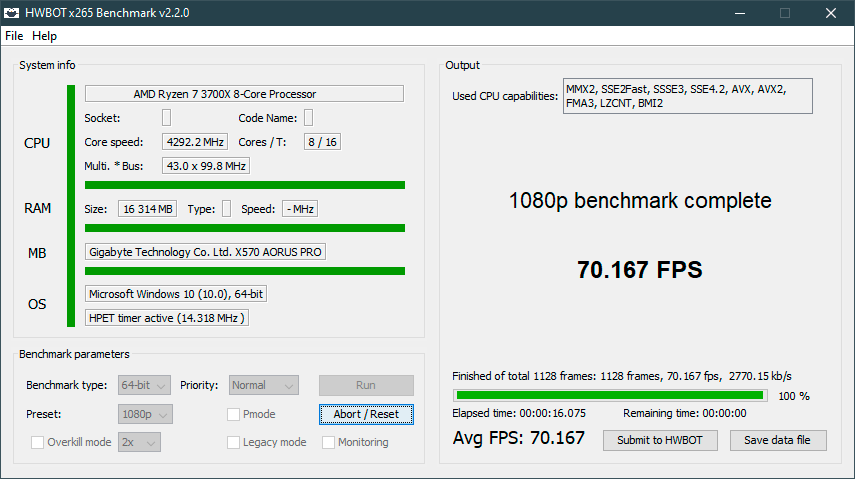Enable the Legacy mode checkbox
Viewport: 855px width, 479px height.
[233, 442]
